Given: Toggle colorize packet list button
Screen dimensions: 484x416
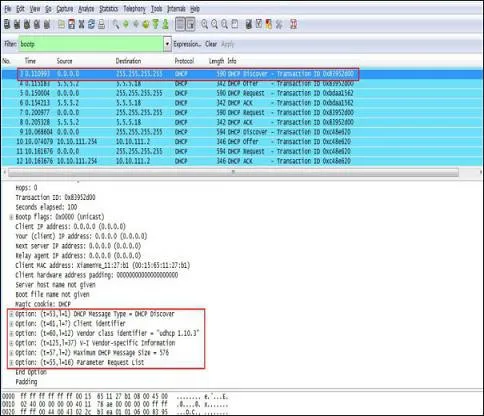Looking at the screenshot, I should (x=180, y=24).
